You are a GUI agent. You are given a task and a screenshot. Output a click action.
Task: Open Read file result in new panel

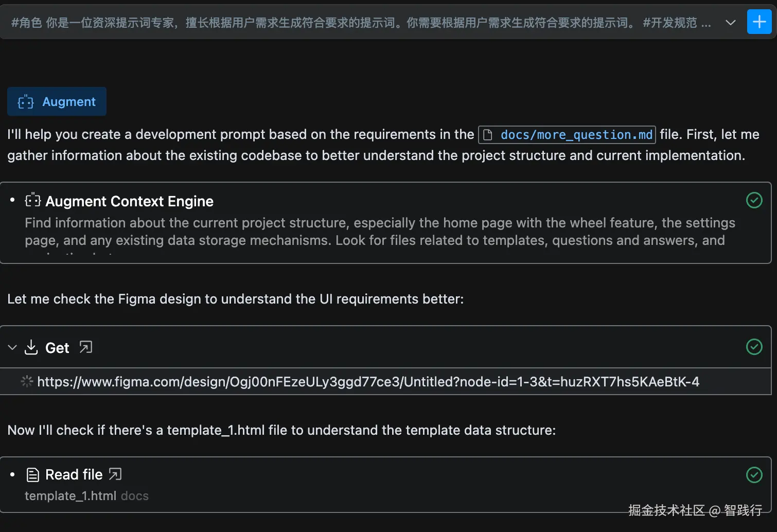(x=115, y=474)
